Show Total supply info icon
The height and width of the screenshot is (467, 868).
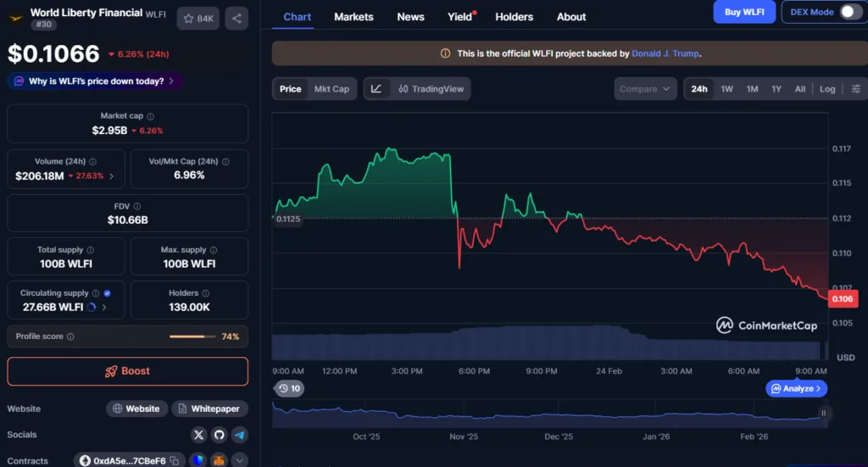(x=90, y=250)
